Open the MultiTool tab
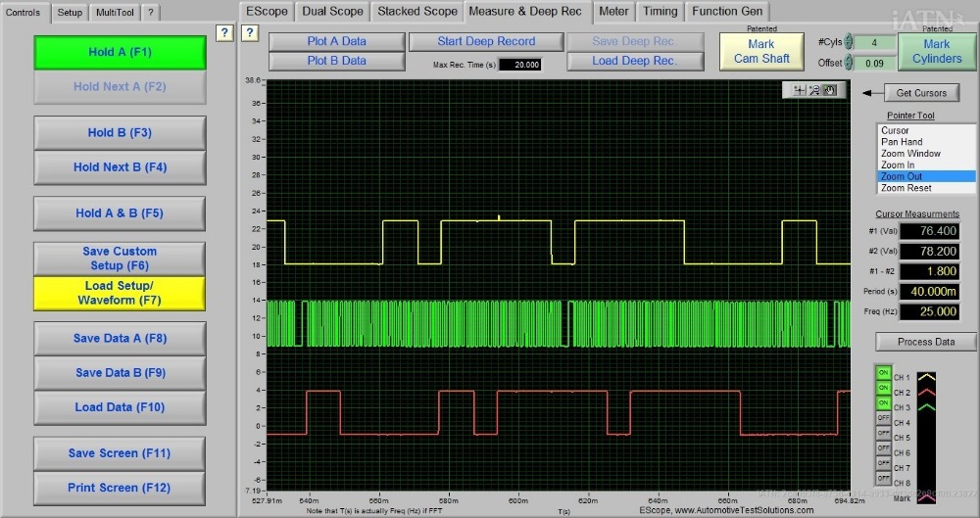 pos(115,13)
